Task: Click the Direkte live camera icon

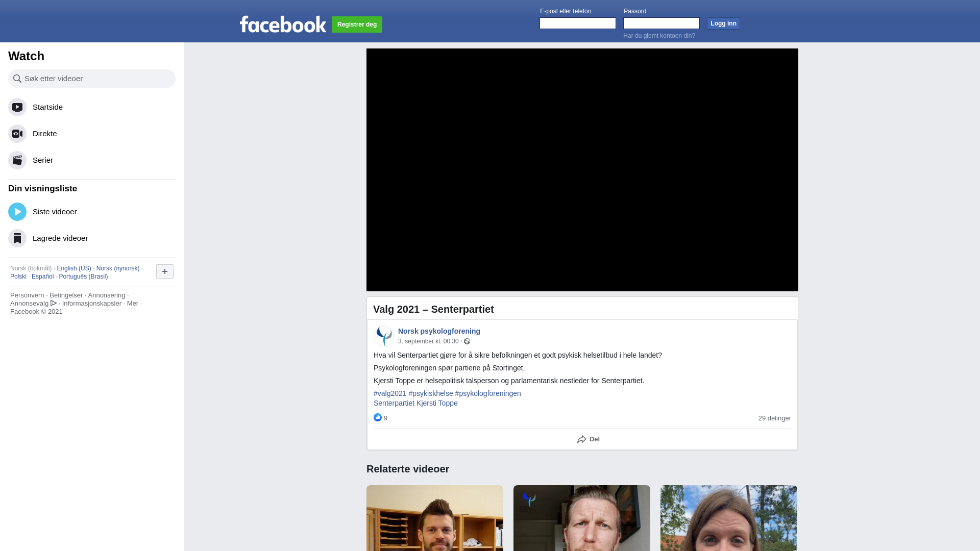Action: coord(17,134)
